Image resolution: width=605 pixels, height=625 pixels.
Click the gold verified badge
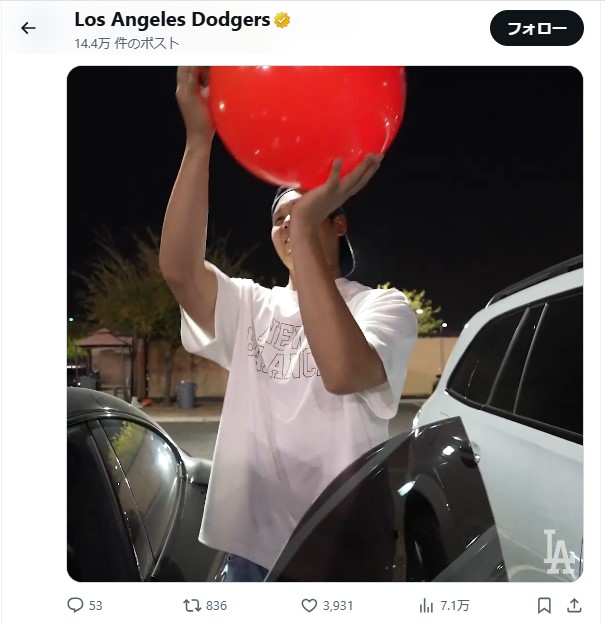(x=282, y=20)
